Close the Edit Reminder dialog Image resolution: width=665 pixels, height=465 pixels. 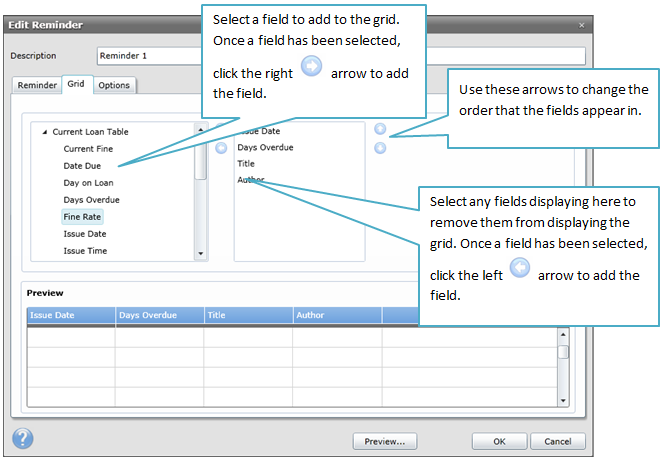point(581,24)
